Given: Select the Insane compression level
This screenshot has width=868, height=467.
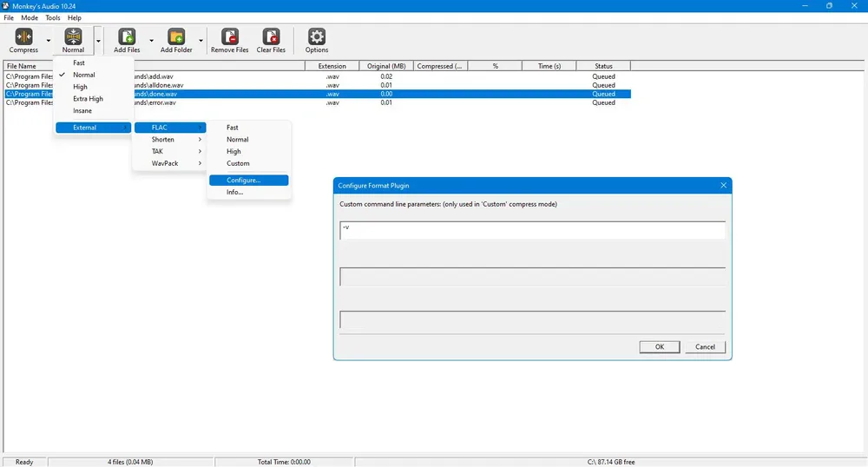Looking at the screenshot, I should pyautogui.click(x=93, y=110).
